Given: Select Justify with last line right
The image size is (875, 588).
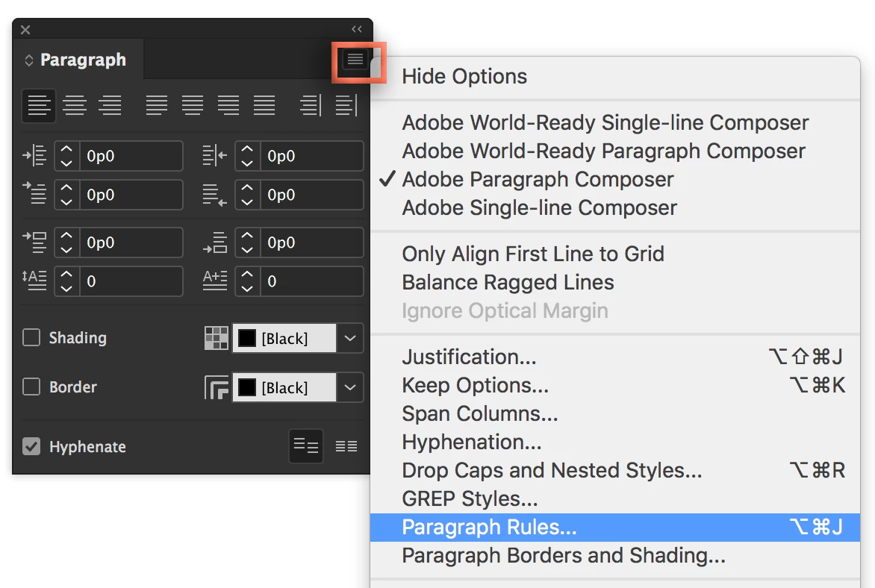Looking at the screenshot, I should (228, 105).
